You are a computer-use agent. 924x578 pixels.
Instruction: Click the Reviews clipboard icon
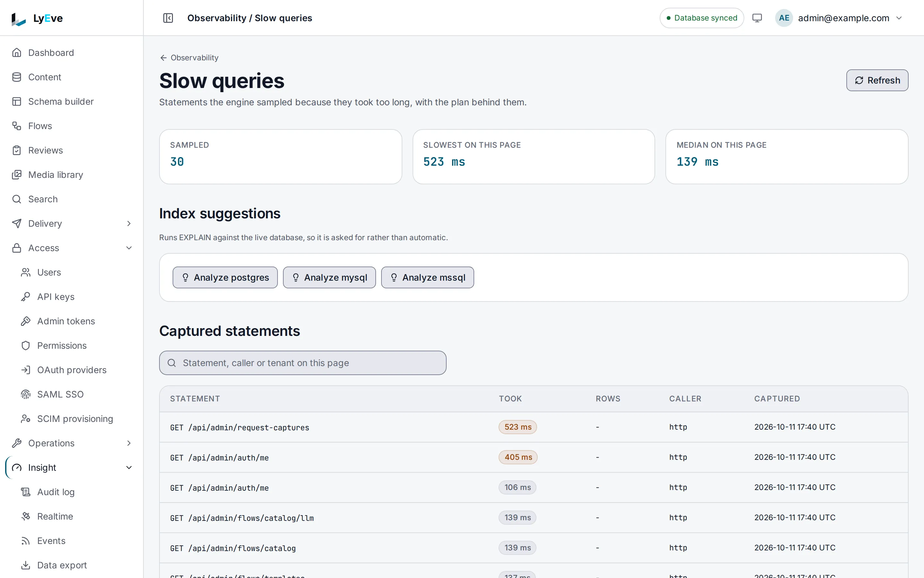coord(16,150)
